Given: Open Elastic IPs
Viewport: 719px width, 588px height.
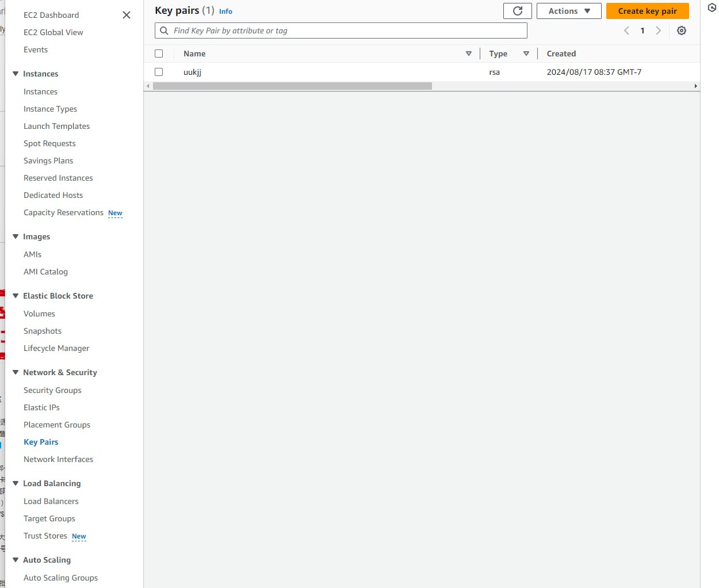Looking at the screenshot, I should [x=41, y=407].
